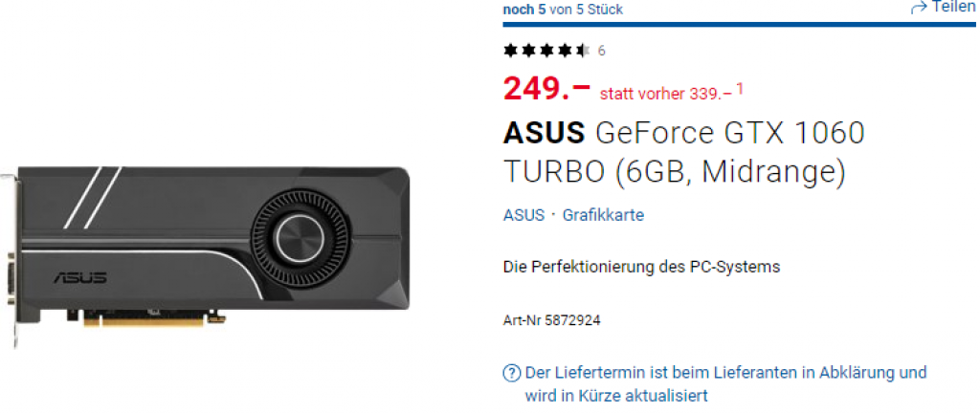The image size is (980, 413).
Task: Click the red 249.– price
Action: click(x=546, y=89)
